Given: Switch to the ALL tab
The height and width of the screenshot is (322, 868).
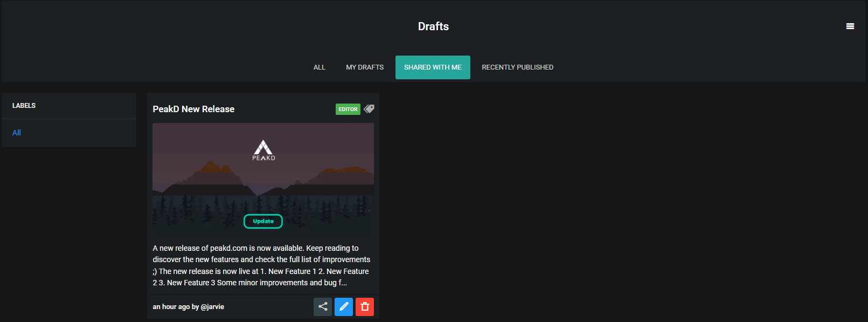Looking at the screenshot, I should pyautogui.click(x=320, y=67).
